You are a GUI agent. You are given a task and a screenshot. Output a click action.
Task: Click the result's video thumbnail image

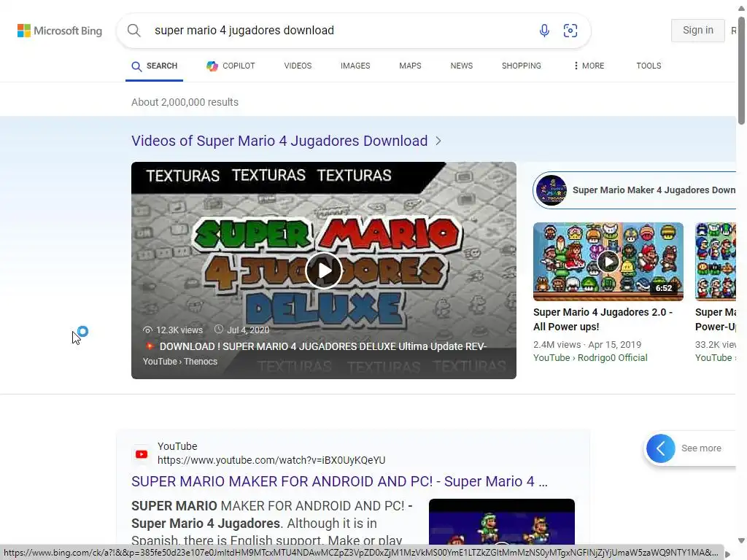click(x=502, y=522)
